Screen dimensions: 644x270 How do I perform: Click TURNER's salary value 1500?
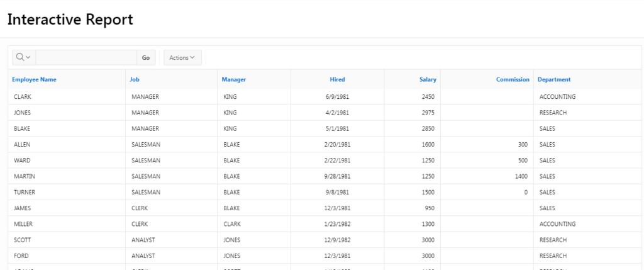coord(428,192)
